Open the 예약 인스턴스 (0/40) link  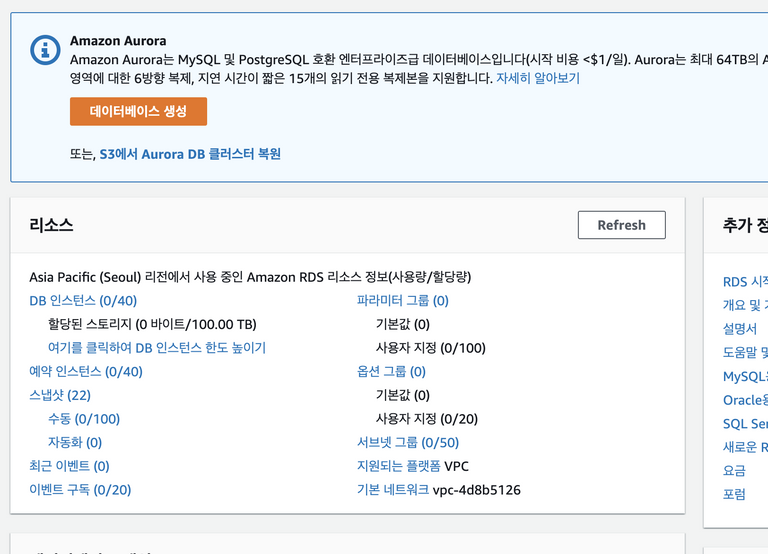86,371
